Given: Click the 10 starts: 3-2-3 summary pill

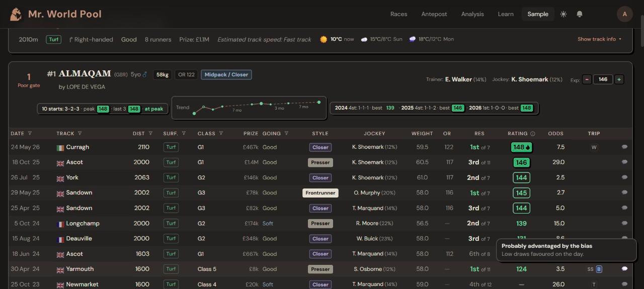Looking at the screenshot, I should click(x=103, y=109).
